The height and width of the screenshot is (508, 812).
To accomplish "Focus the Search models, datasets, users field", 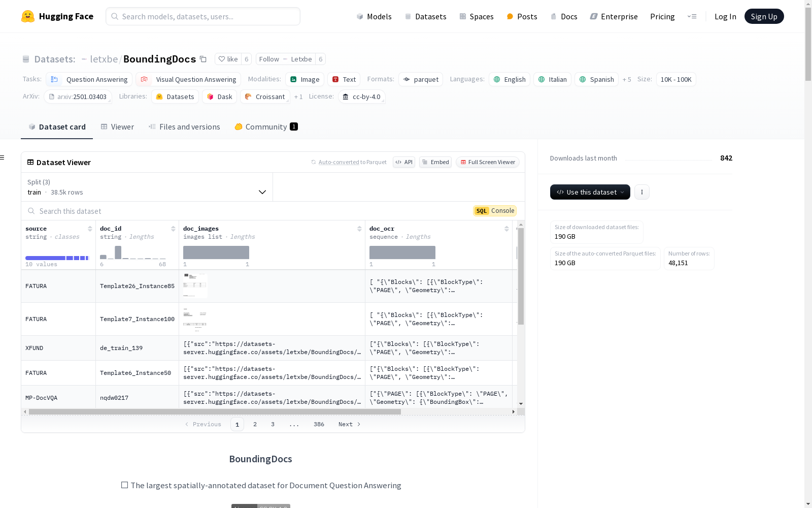I will (203, 16).
